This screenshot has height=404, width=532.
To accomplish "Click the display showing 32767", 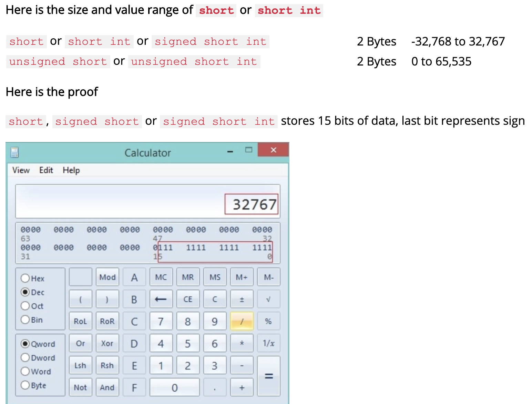I will 147,202.
